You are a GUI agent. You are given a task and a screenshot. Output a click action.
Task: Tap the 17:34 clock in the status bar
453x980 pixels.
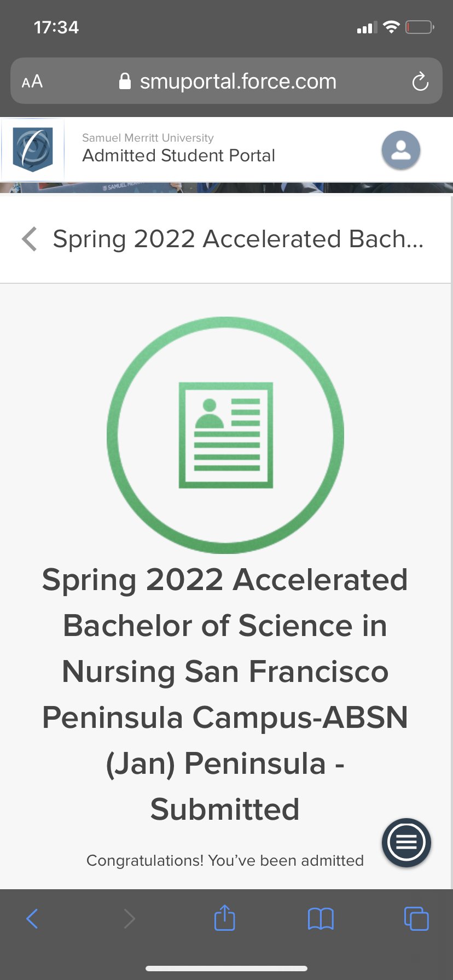(56, 27)
